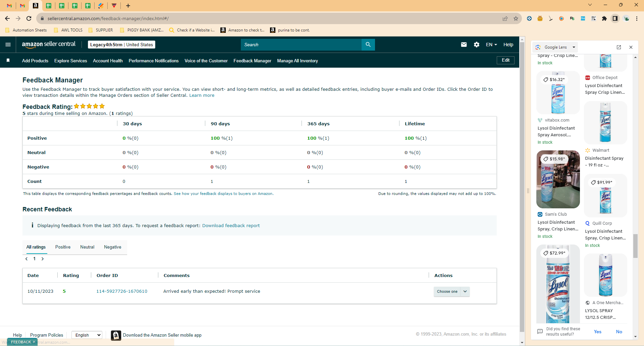Open Performance Notifications menu item

click(x=154, y=61)
